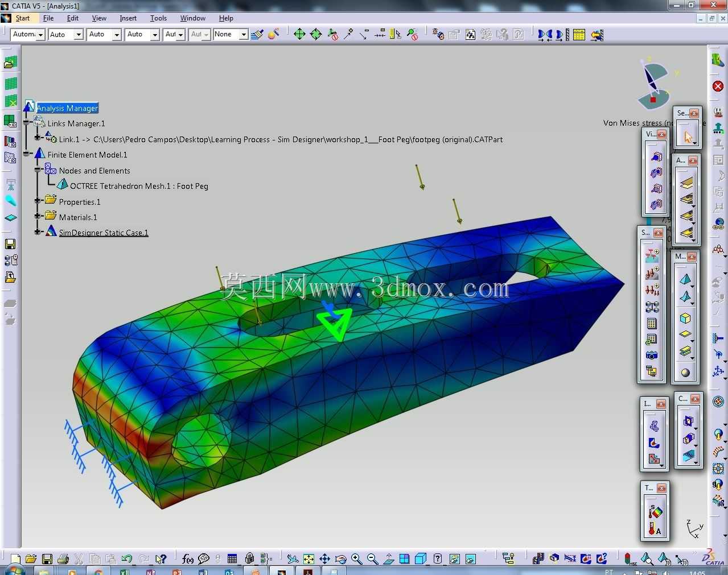Click the green grid mesh icon in left toolbar
The height and width of the screenshot is (575, 728).
(x=11, y=84)
